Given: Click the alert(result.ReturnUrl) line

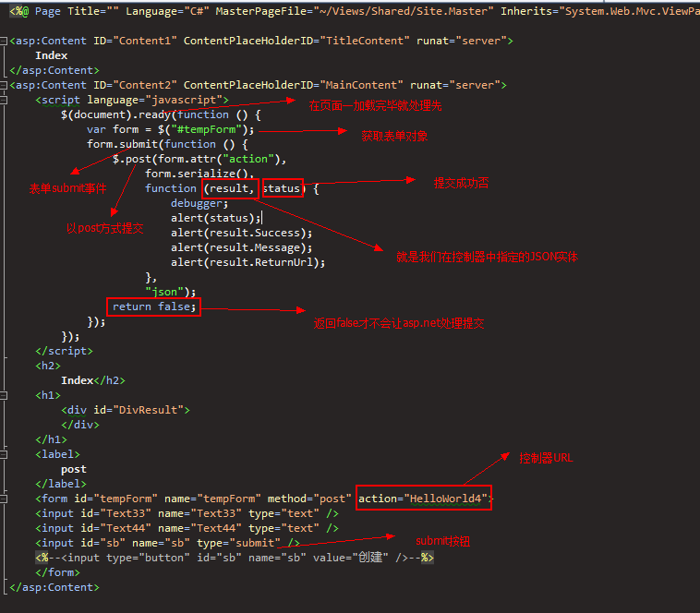Looking at the screenshot, I should point(247,262).
